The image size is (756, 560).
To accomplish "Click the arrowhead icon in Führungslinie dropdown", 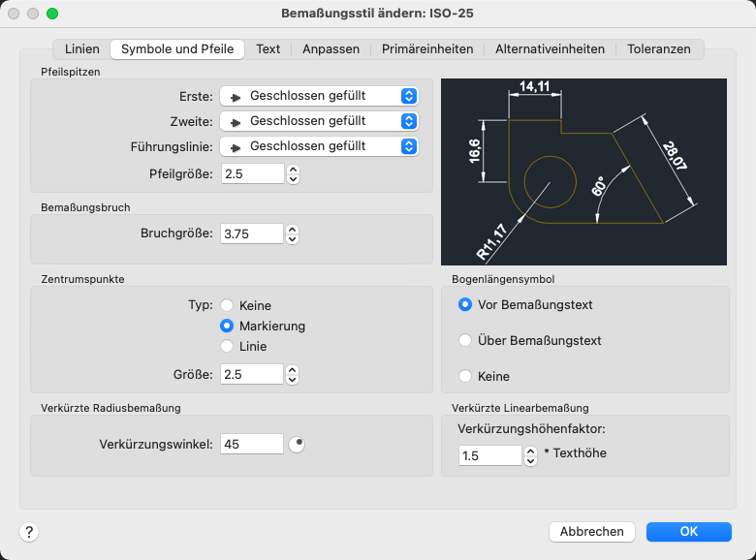I will pos(235,147).
